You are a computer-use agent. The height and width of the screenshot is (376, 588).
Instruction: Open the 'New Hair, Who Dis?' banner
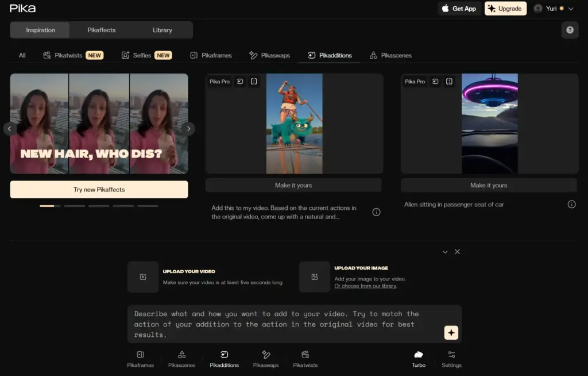(99, 124)
